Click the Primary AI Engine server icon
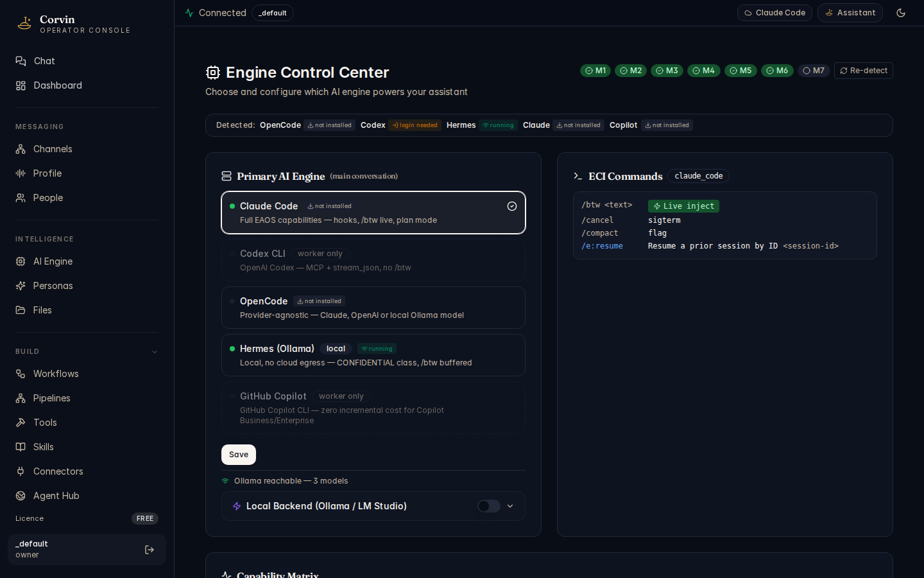The image size is (924, 578). click(227, 176)
